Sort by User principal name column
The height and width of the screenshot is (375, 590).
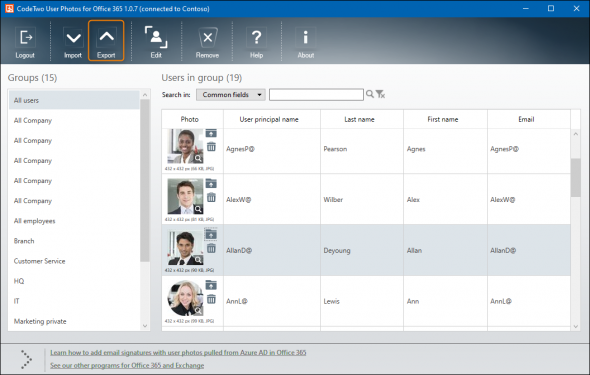[272, 119]
